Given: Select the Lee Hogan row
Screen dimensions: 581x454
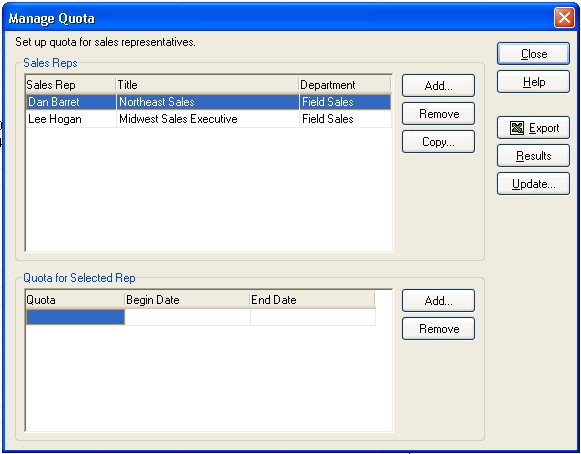Looking at the screenshot, I should [209, 119].
